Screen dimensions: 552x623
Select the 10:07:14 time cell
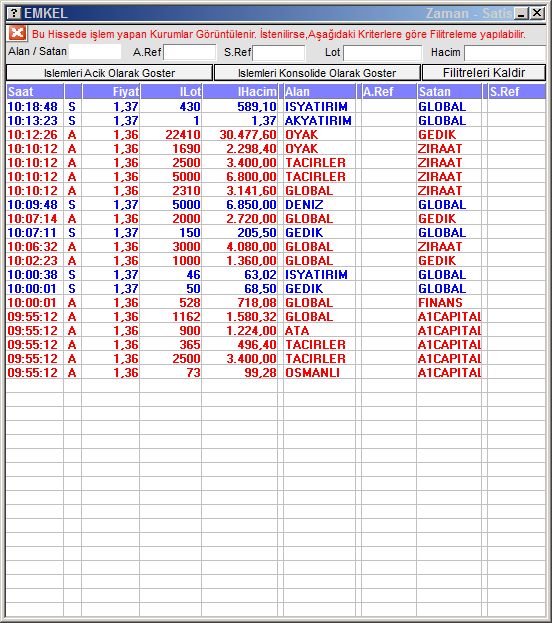click(x=33, y=219)
